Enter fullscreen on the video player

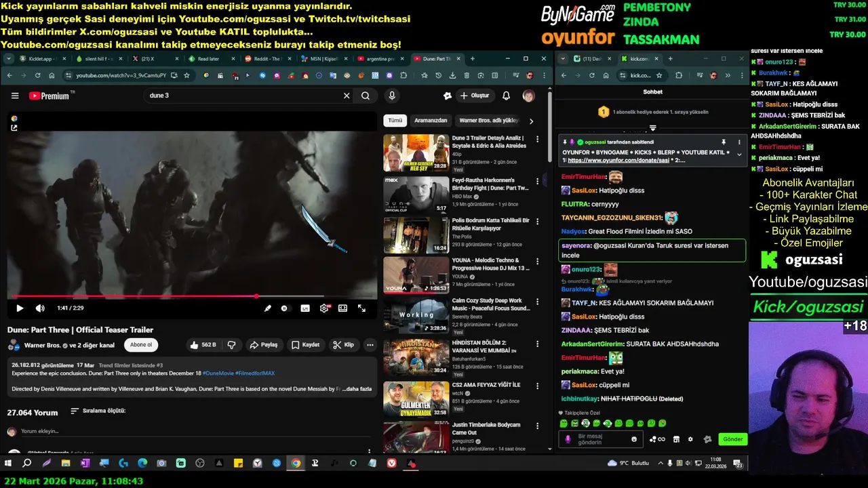coord(362,308)
